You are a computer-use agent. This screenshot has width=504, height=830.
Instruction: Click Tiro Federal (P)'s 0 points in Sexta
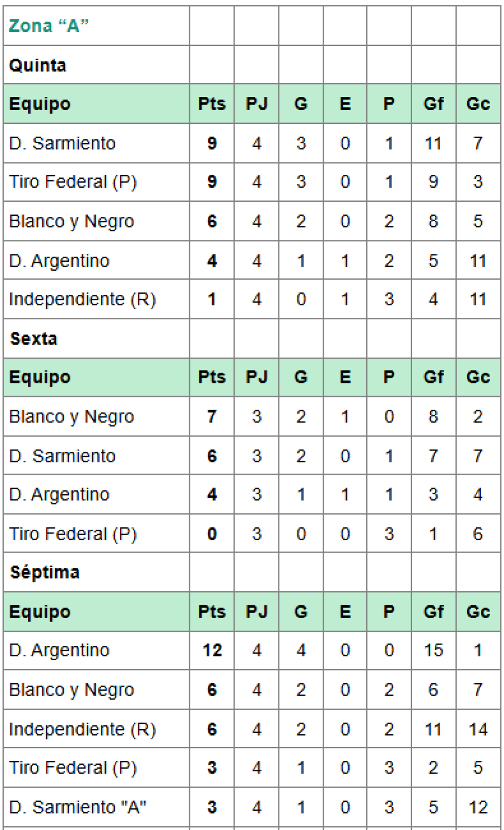pos(212,534)
